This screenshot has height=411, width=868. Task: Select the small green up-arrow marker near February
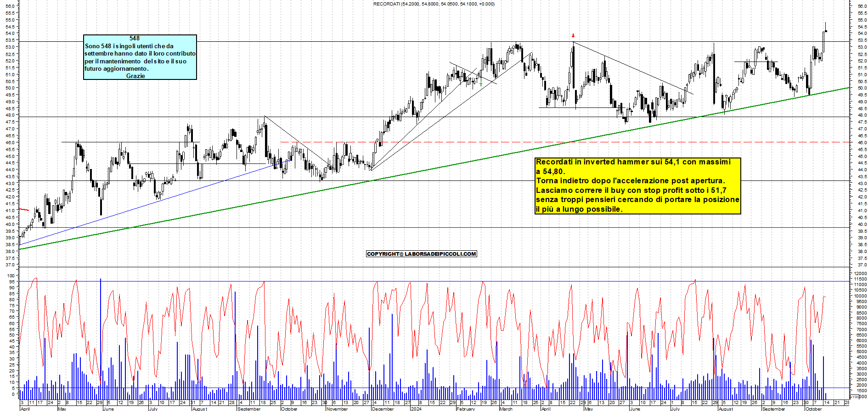481,84
